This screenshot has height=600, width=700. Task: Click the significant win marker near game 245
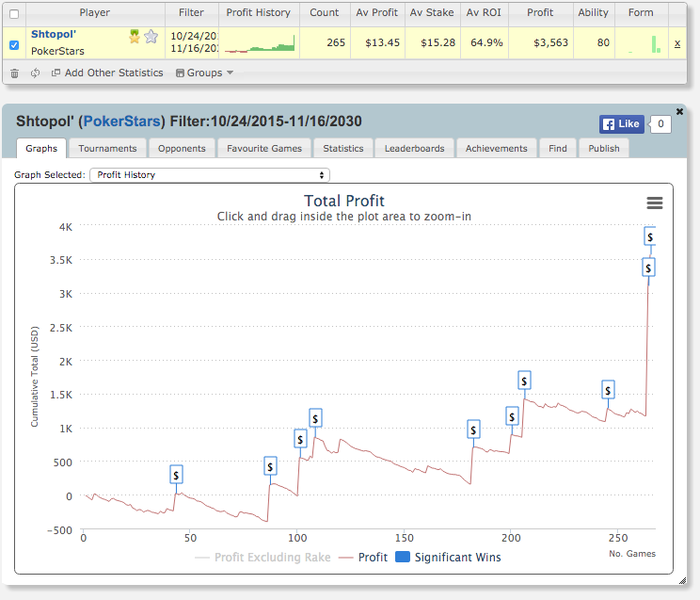point(608,390)
